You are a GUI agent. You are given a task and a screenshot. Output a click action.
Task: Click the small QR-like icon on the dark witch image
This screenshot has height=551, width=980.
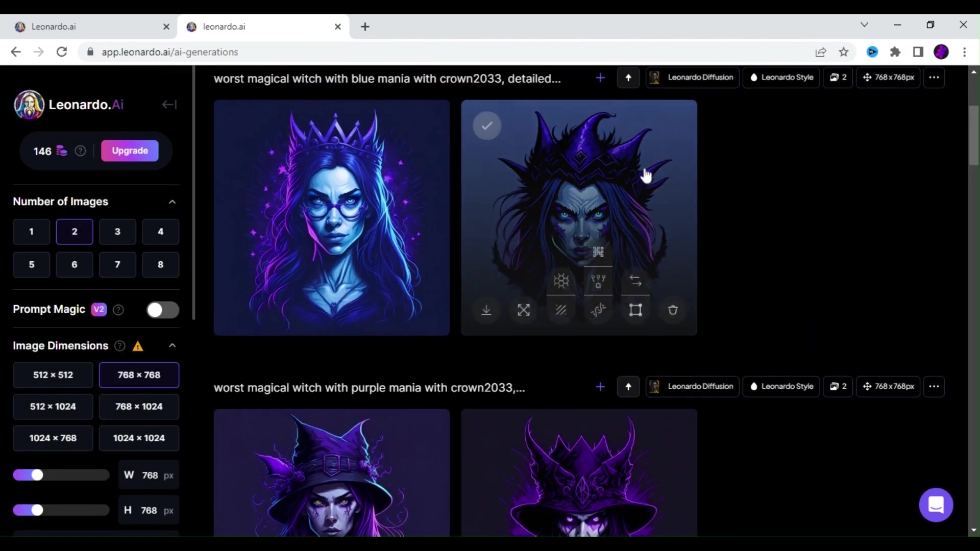click(598, 252)
